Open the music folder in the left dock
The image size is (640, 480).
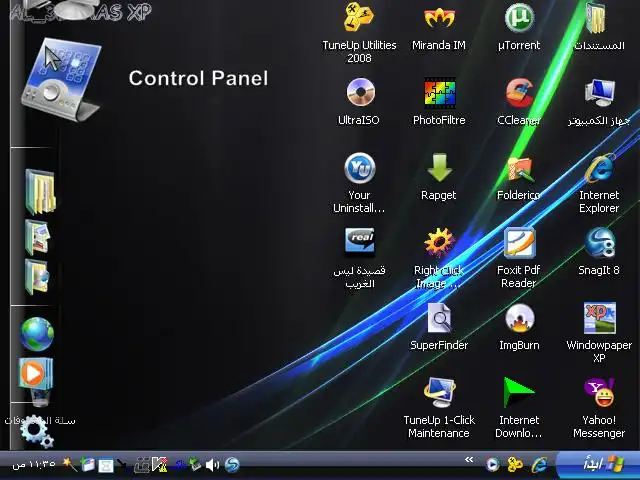(x=37, y=276)
